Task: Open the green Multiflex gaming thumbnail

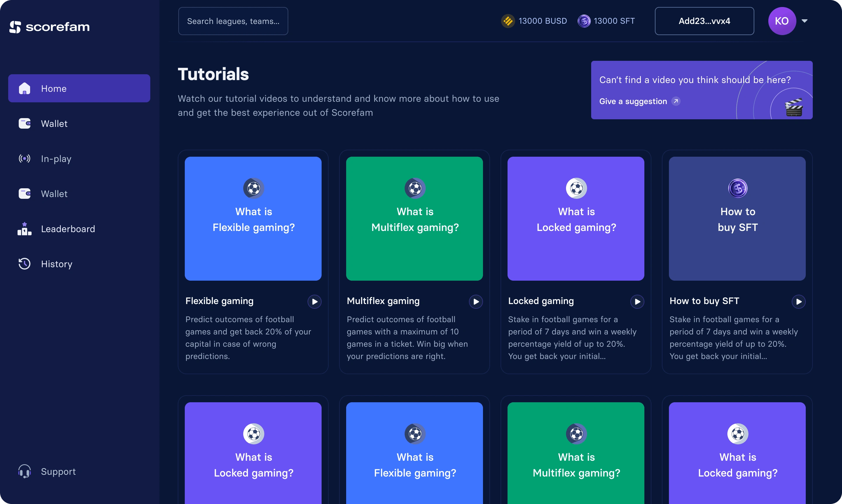Action: click(x=414, y=218)
